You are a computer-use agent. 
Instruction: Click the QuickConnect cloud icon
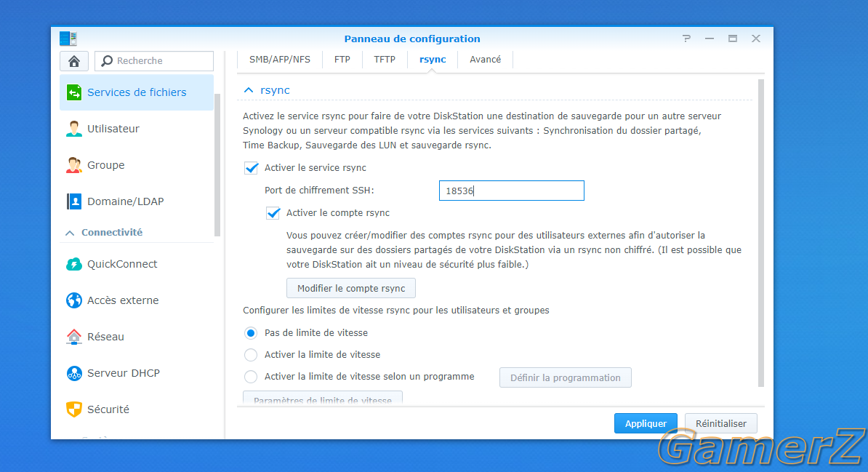pyautogui.click(x=73, y=264)
